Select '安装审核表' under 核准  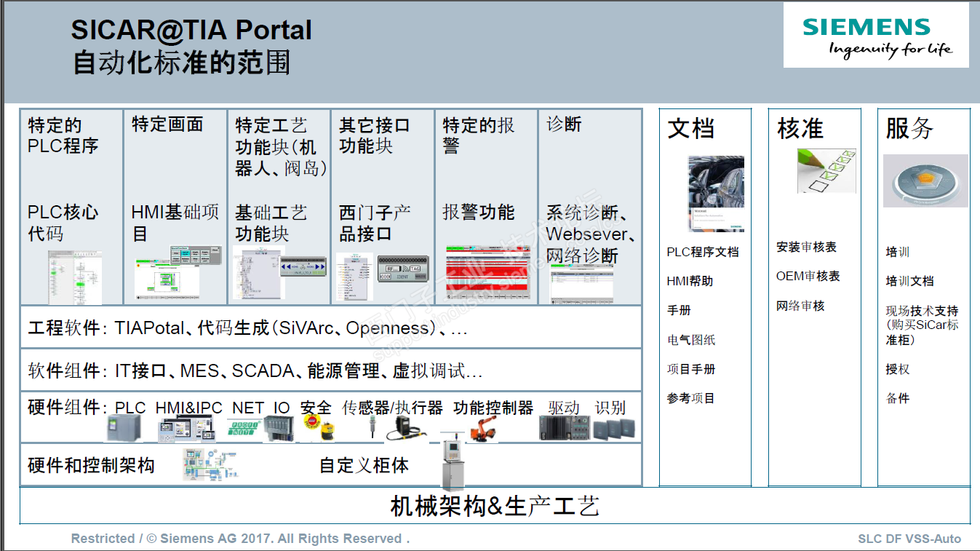click(x=806, y=247)
